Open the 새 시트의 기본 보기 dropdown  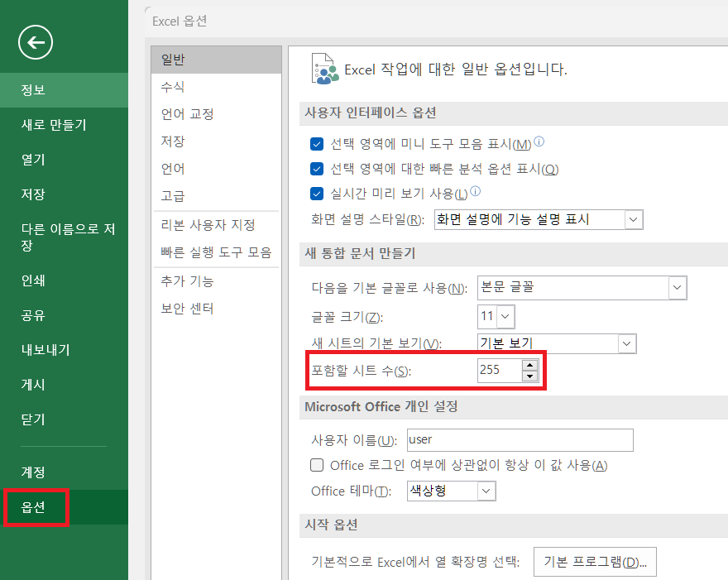[626, 343]
